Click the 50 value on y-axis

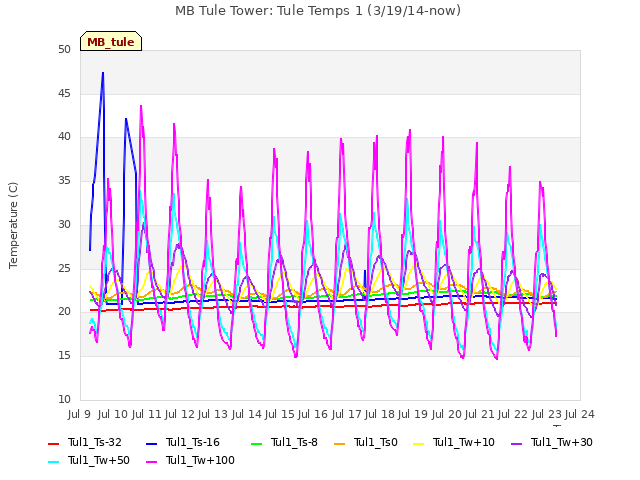(64, 49)
